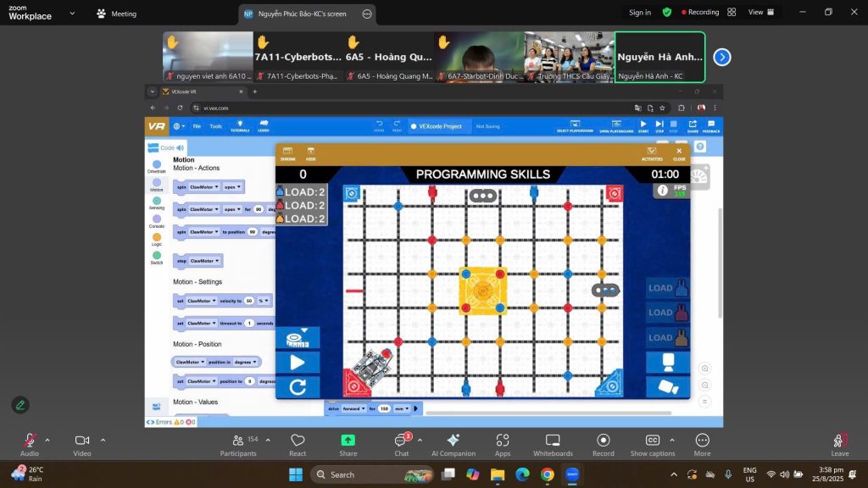Share the VEXcode project
Viewport: 868px width, 488px height.
pyautogui.click(x=693, y=126)
